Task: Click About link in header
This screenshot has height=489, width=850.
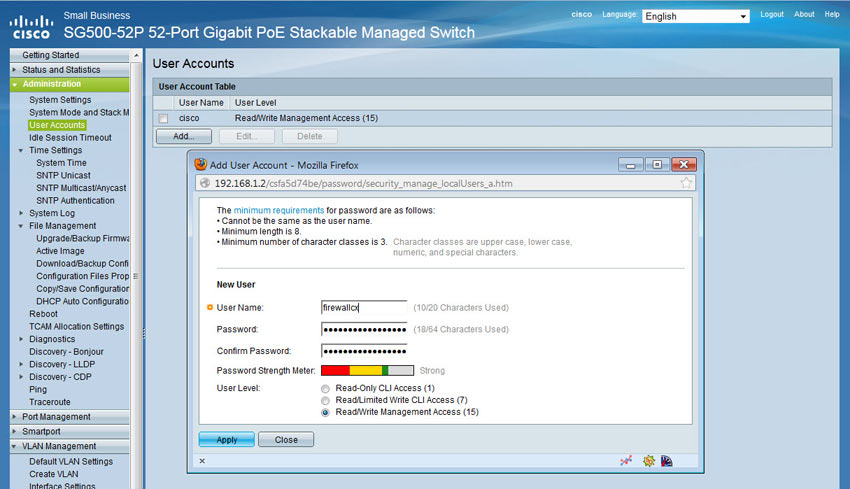Action: pyautogui.click(x=804, y=14)
